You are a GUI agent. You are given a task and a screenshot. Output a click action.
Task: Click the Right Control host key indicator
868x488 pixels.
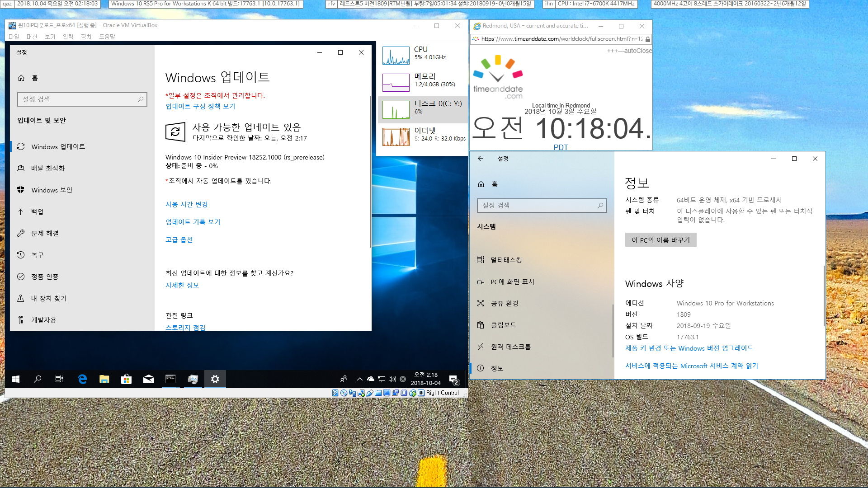tap(442, 393)
